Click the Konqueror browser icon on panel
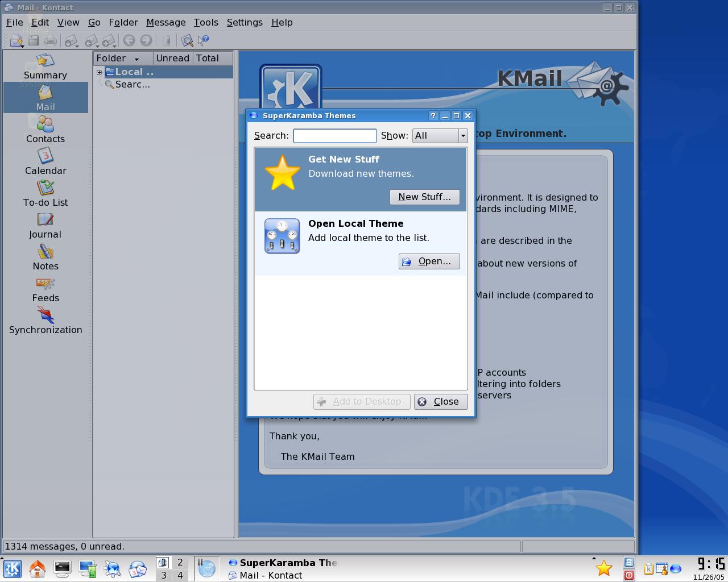The height and width of the screenshot is (582, 728). tap(112, 569)
